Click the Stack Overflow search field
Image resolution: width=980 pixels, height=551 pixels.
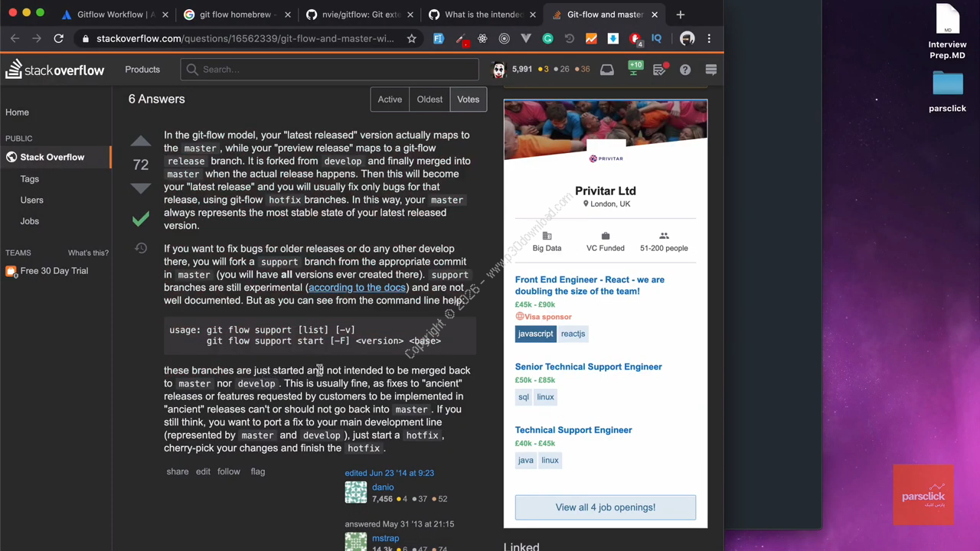point(329,70)
